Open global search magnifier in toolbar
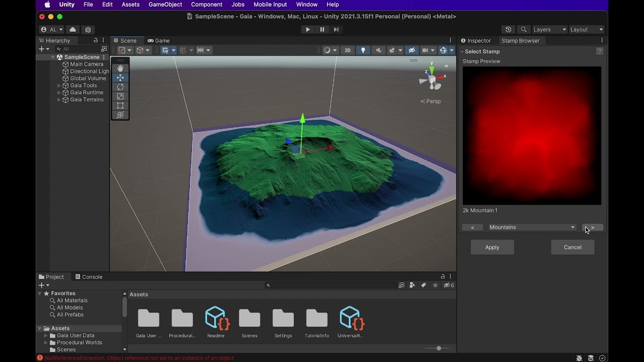The image size is (644, 362). [524, 30]
